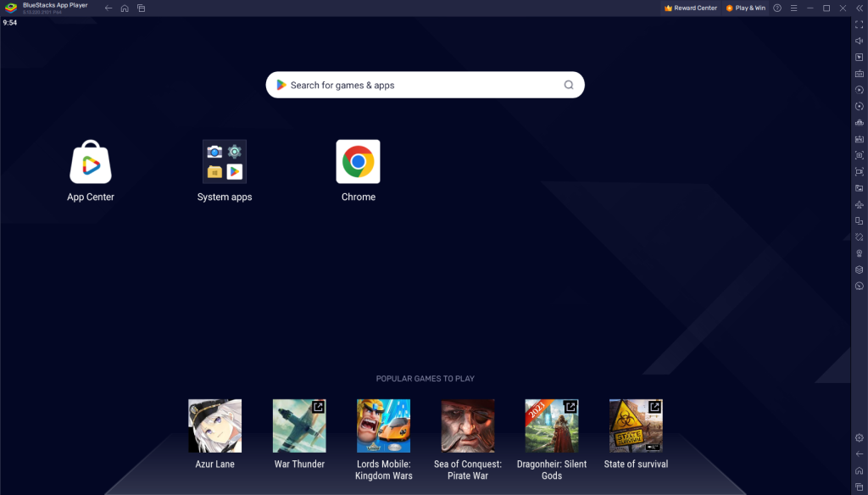868x495 pixels.
Task: Click the help question mark icon
Action: pos(777,8)
